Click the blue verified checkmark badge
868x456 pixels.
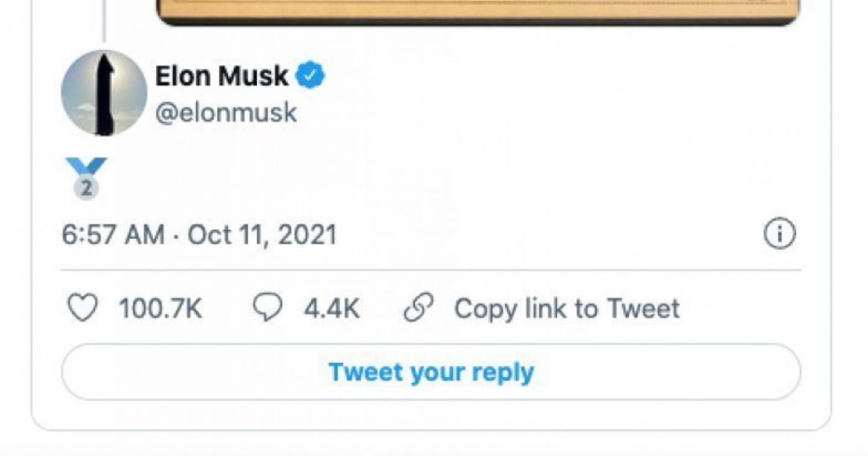point(310,77)
